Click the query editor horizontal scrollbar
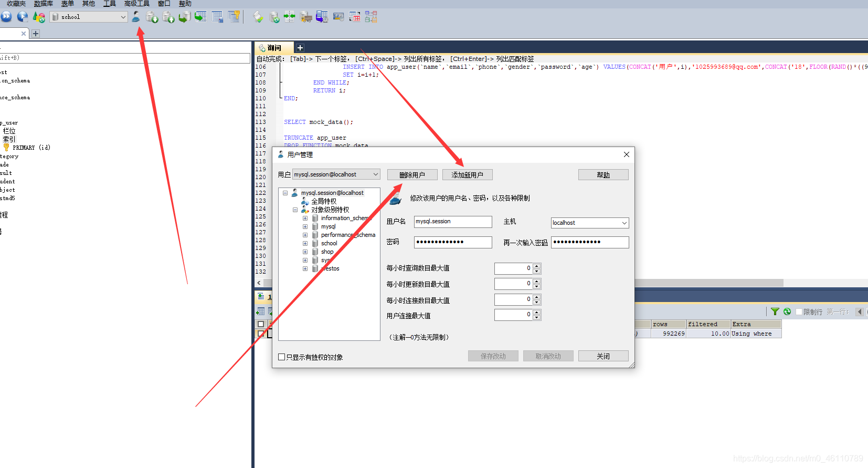 [x=708, y=283]
